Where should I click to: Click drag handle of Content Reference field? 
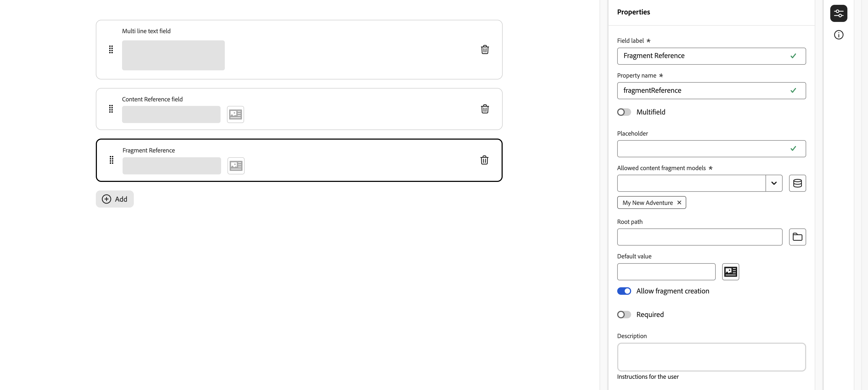111,109
